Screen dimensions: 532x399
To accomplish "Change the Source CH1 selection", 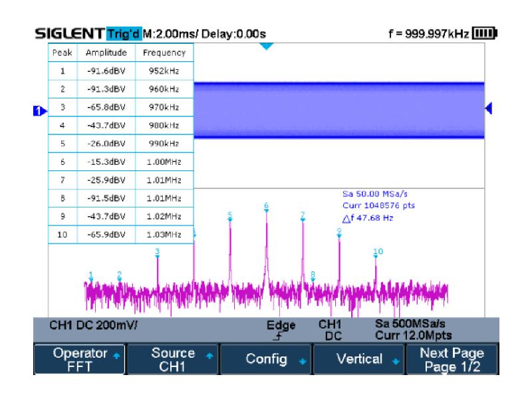I will pyautogui.click(x=173, y=360).
